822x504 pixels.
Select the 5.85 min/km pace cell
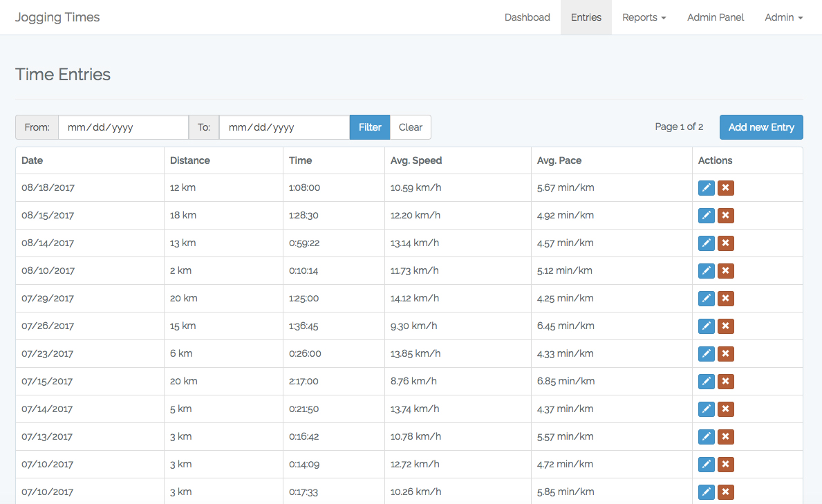pyautogui.click(x=612, y=492)
